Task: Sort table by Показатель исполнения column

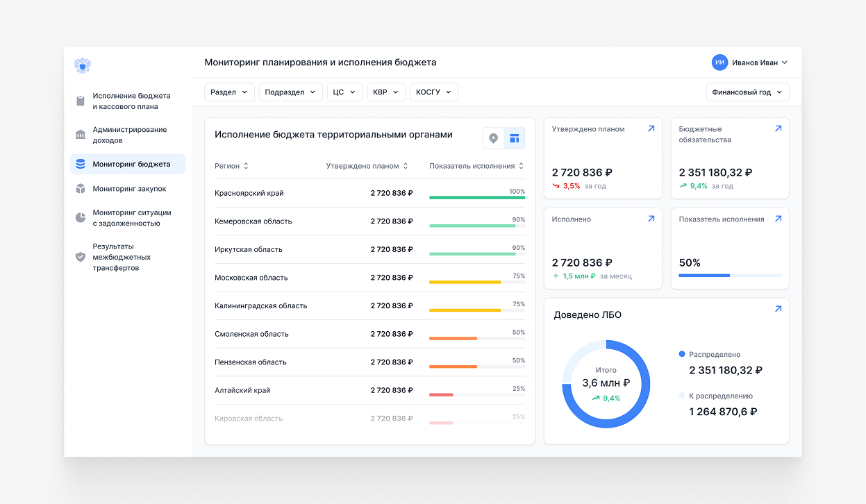Action: pyautogui.click(x=476, y=166)
